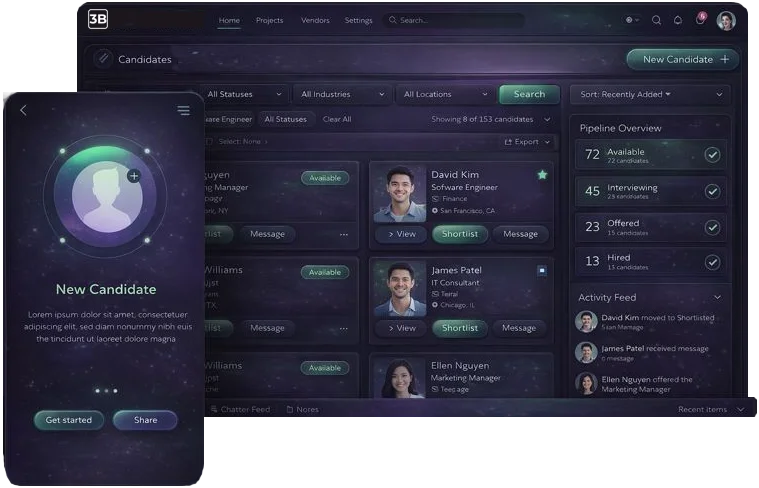
Task: Click the 3B logo icon
Action: click(98, 19)
